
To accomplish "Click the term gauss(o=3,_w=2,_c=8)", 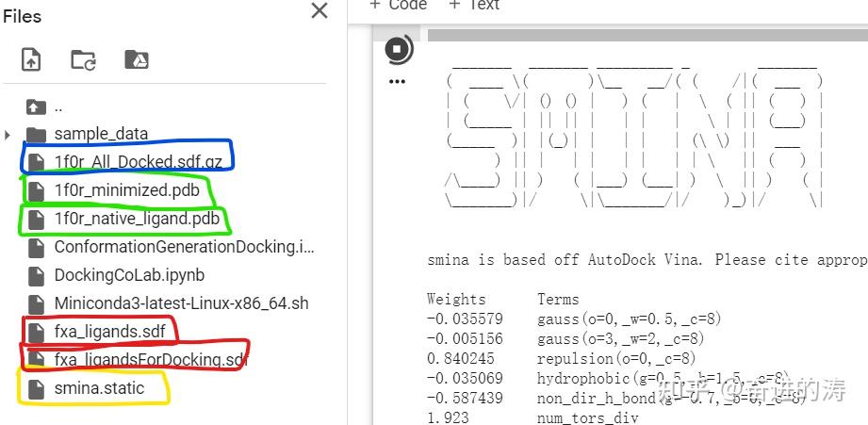I will tap(620, 338).
